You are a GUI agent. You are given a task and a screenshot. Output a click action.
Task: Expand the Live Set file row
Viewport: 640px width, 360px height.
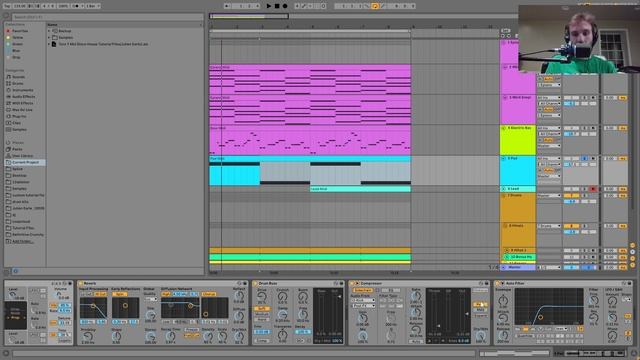tap(49, 44)
